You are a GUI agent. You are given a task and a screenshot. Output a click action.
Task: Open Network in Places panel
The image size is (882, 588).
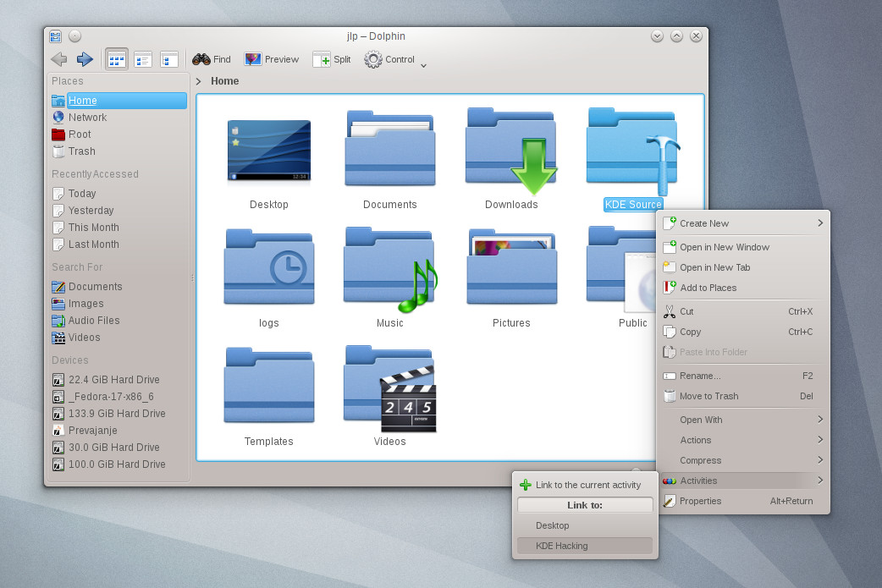[119, 118]
